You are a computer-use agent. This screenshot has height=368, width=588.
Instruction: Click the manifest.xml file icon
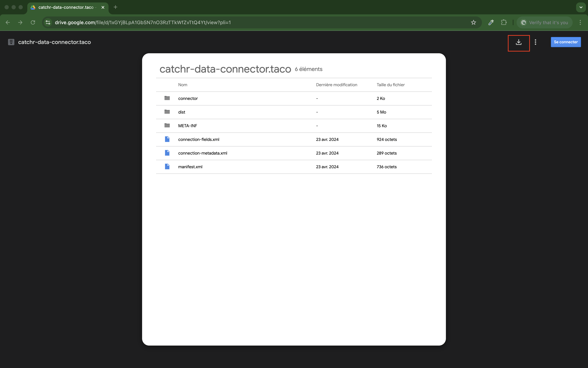point(167,166)
